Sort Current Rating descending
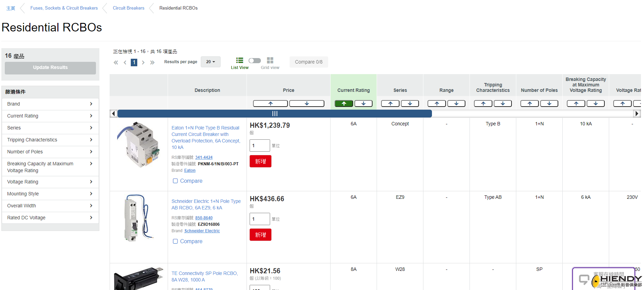This screenshot has width=644, height=290. pos(363,103)
